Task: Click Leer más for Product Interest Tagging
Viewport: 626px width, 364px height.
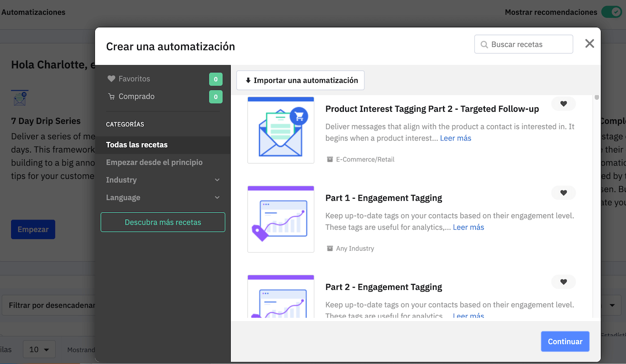Action: (x=456, y=138)
